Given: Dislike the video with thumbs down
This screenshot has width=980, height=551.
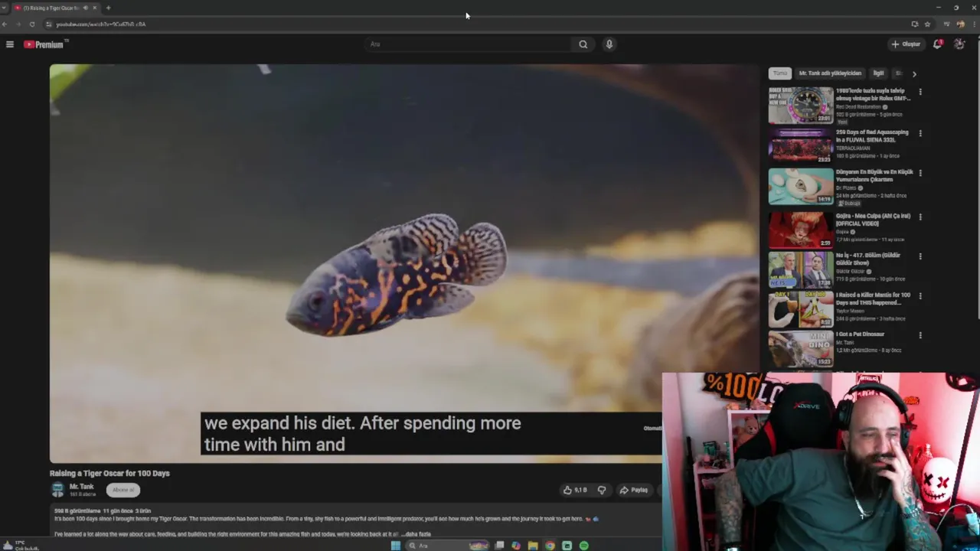Looking at the screenshot, I should click(602, 490).
